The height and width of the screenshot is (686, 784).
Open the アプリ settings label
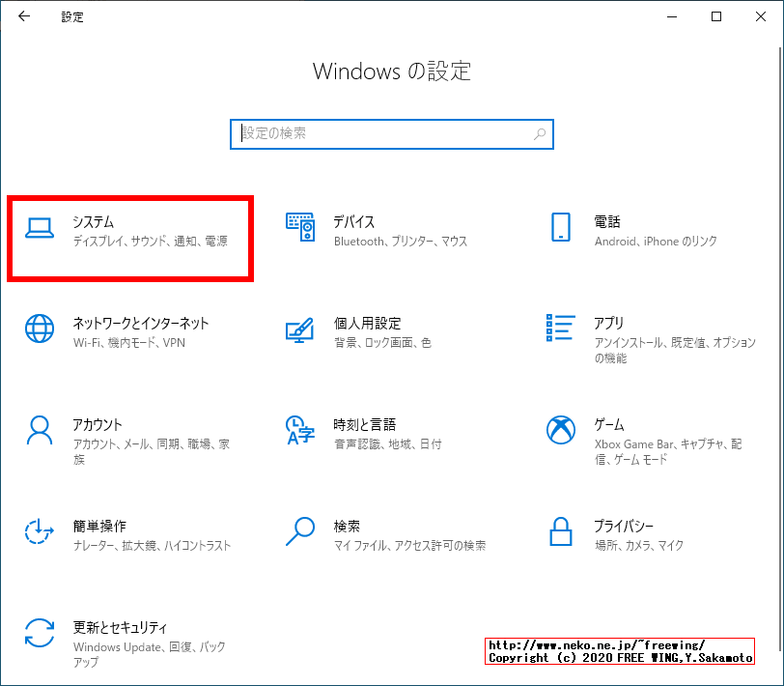[609, 324]
